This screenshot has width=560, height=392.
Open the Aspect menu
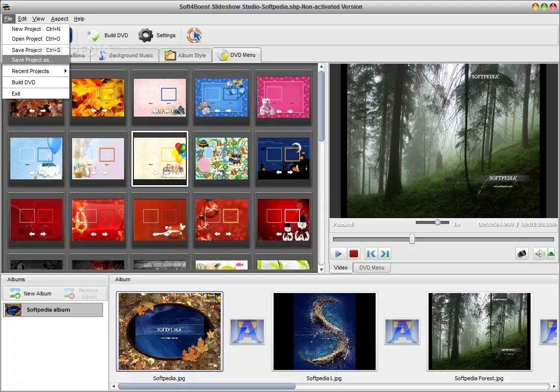click(60, 19)
